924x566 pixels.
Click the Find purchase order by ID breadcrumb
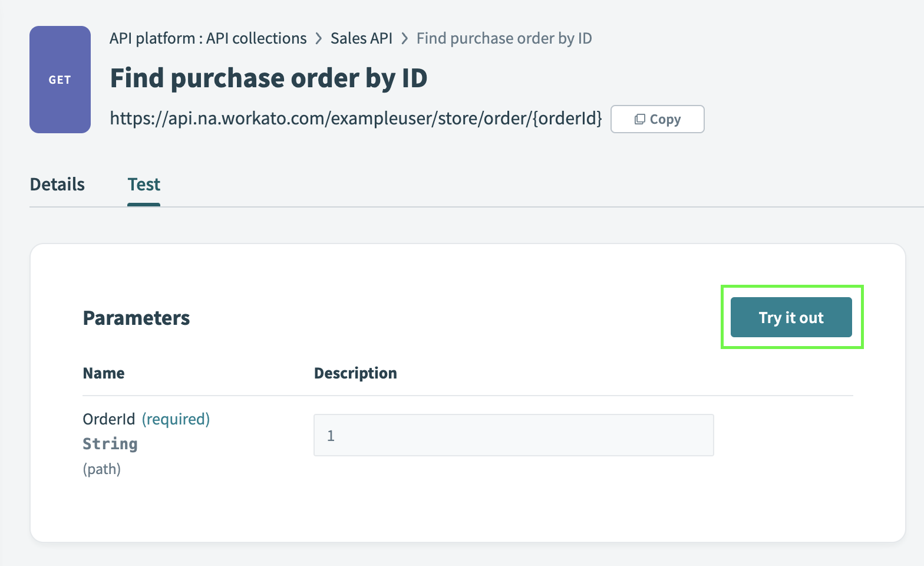click(x=504, y=38)
